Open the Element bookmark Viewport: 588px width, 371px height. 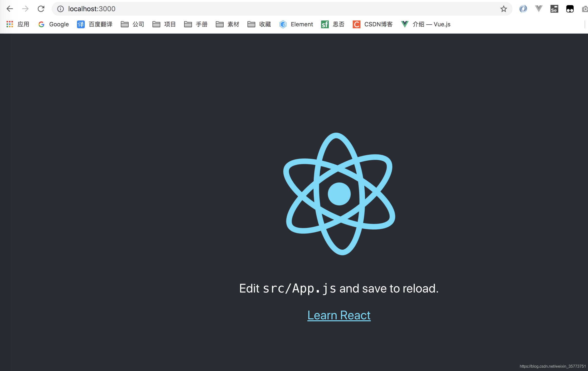296,24
